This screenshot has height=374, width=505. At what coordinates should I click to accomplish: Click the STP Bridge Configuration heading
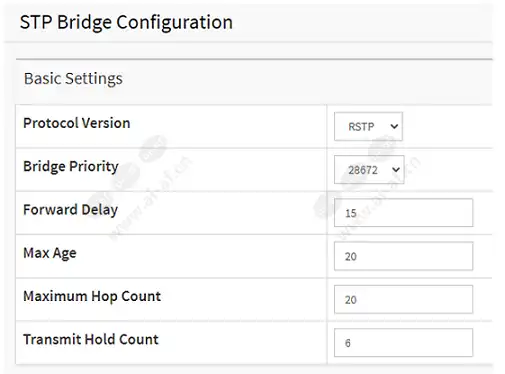[126, 23]
